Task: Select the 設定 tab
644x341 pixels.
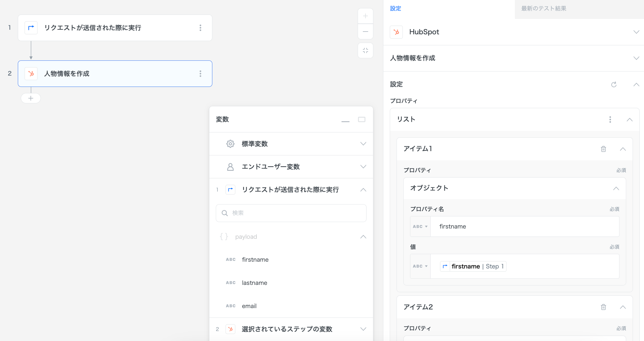Action: click(396, 8)
